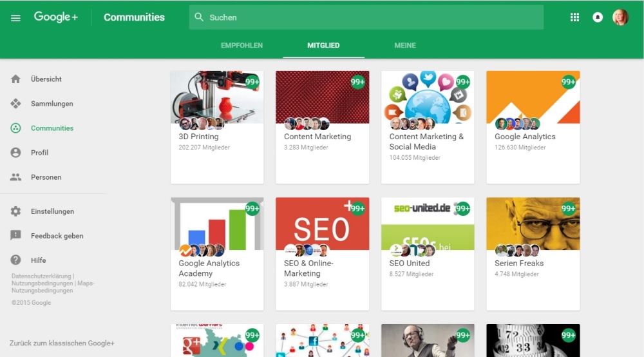Select the Mitglied tab
The width and height of the screenshot is (644, 357).
click(323, 46)
